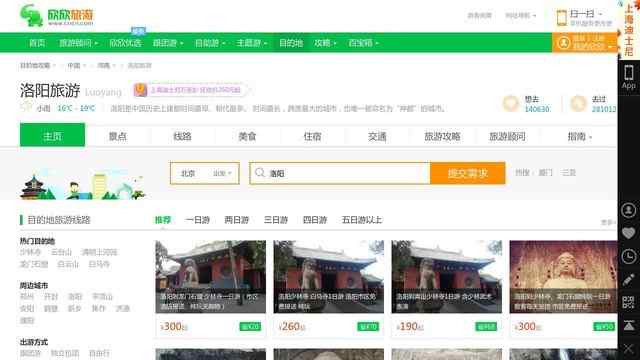The image size is (640, 360).
Task: Click the orange 提交需求 button
Action: (x=468, y=173)
